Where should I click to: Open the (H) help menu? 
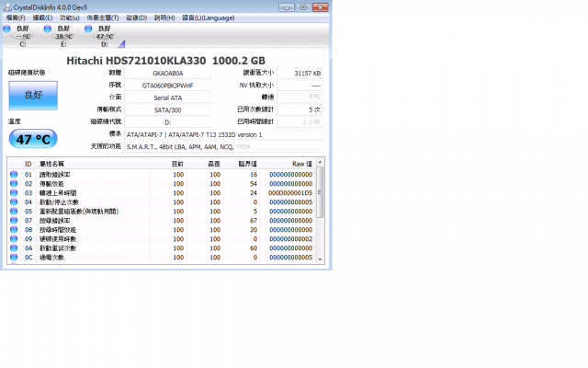(164, 17)
